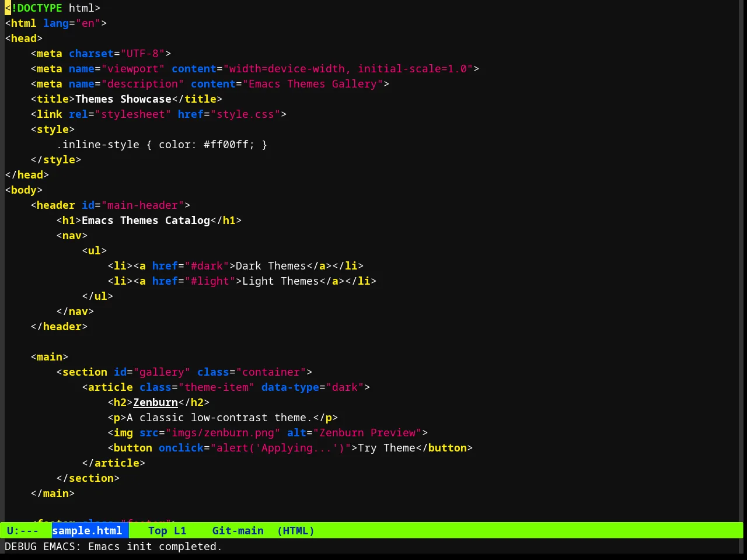Click the "#light" href value
Screen dimensions: 747x560
tap(210, 281)
